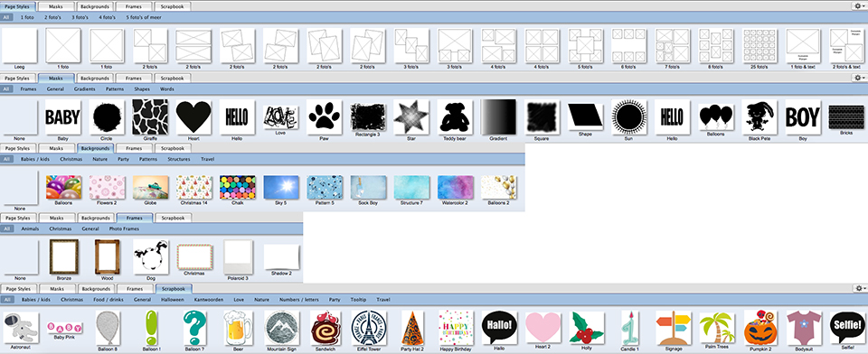Select the Baby word mask

pyautogui.click(x=62, y=116)
